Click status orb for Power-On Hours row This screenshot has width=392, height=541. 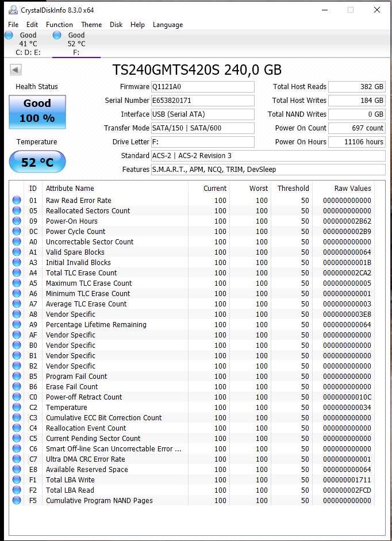(17, 221)
